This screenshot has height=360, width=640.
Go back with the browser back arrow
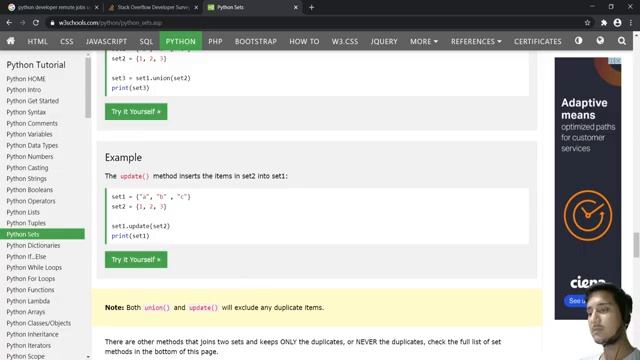pos(9,23)
